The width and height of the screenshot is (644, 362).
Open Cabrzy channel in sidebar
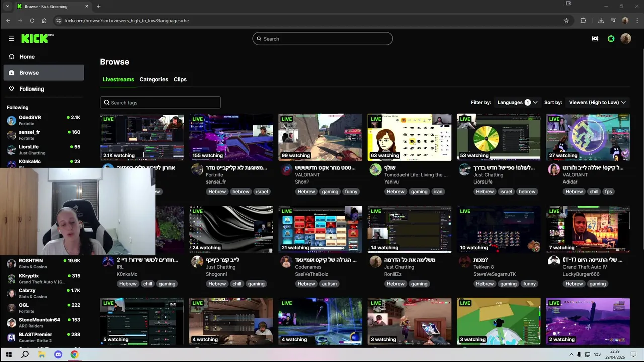click(x=43, y=293)
